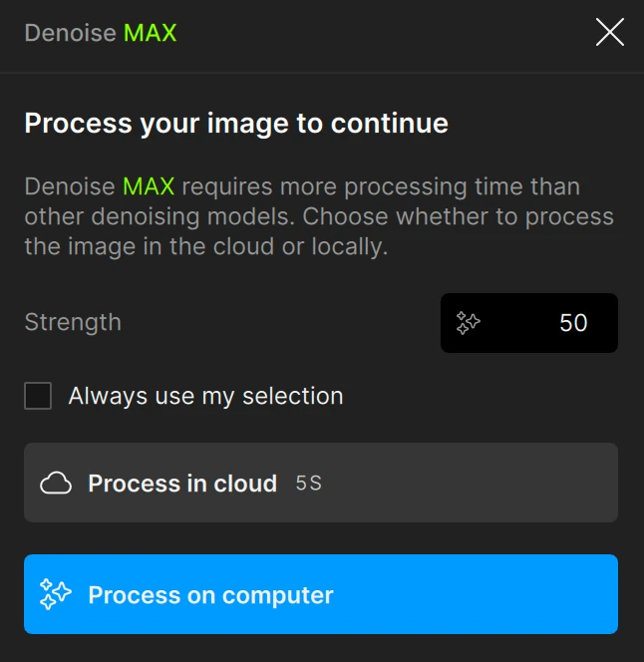Click the green MAX word in header
The width and height of the screenshot is (644, 662).
150,33
